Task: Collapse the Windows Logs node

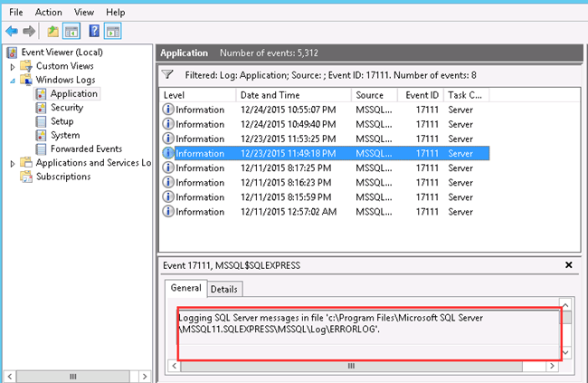Action: [13, 81]
